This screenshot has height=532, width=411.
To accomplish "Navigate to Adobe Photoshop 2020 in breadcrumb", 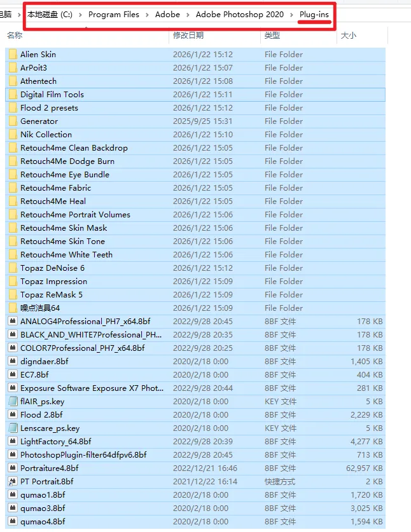I will coord(239,15).
